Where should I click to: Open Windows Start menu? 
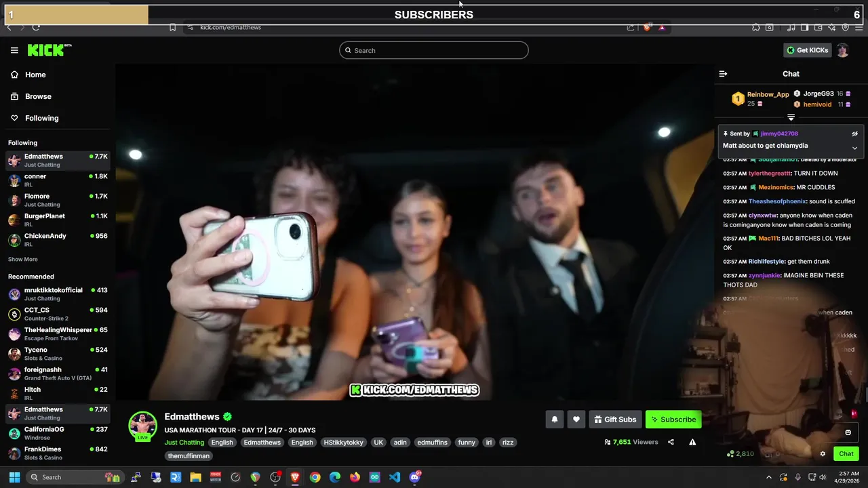pos(14,477)
